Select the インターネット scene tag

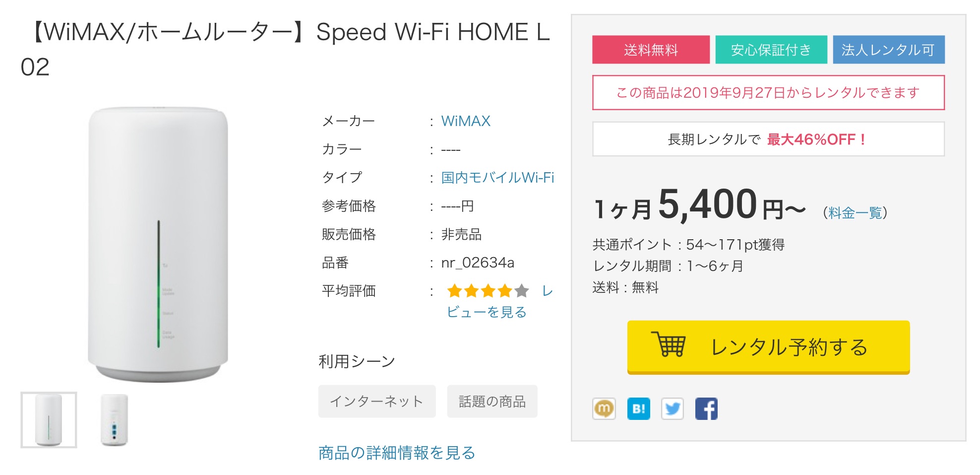point(377,401)
